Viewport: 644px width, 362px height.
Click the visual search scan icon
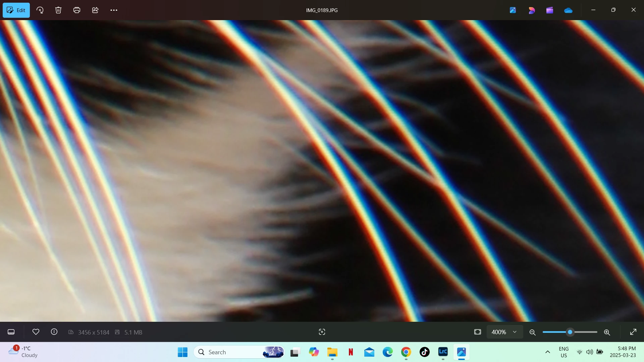click(322, 332)
